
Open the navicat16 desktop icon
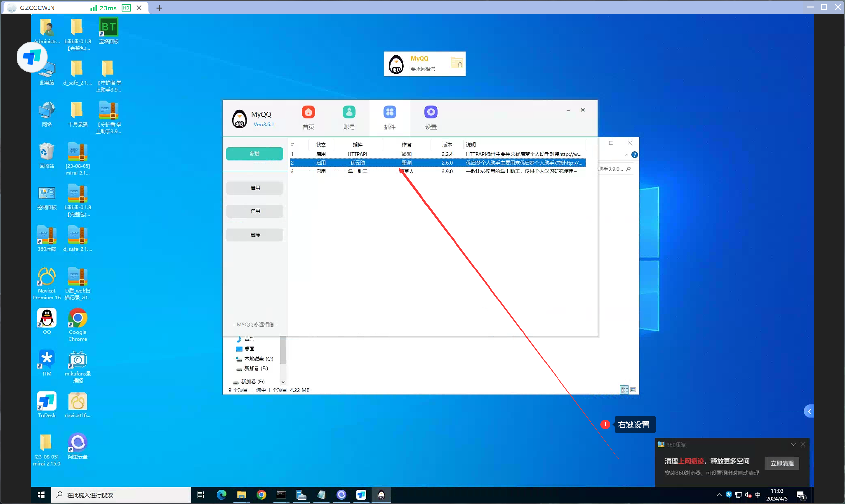(78, 405)
